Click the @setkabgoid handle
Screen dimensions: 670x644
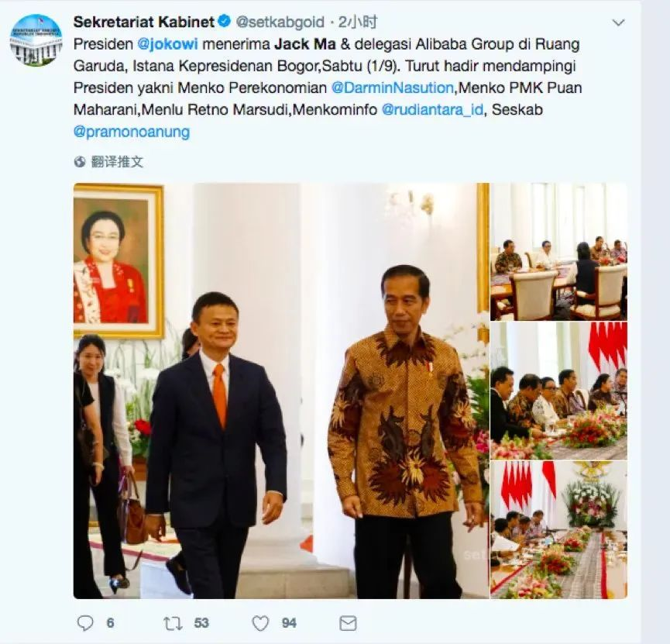tap(280, 22)
